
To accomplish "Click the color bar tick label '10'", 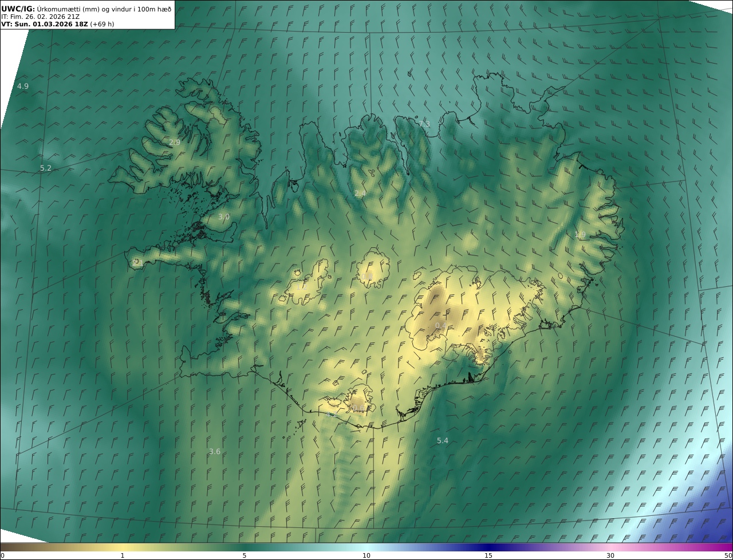I will click(x=366, y=555).
